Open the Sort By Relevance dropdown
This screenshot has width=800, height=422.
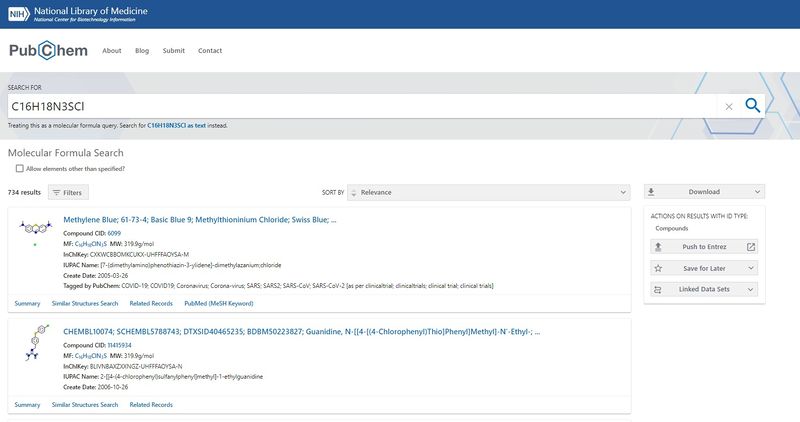[490, 192]
